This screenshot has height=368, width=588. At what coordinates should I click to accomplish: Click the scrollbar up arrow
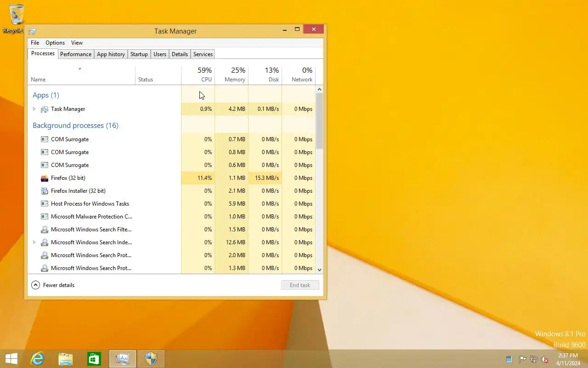tap(320, 89)
